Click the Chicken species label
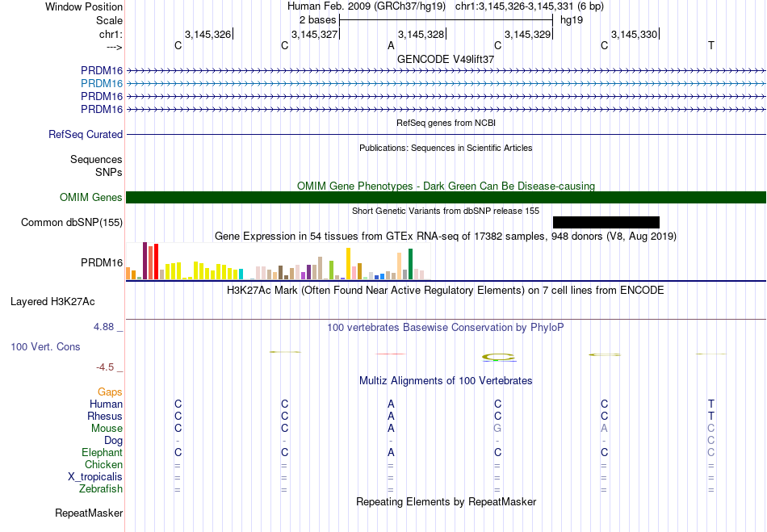The width and height of the screenshot is (767, 532). point(103,464)
